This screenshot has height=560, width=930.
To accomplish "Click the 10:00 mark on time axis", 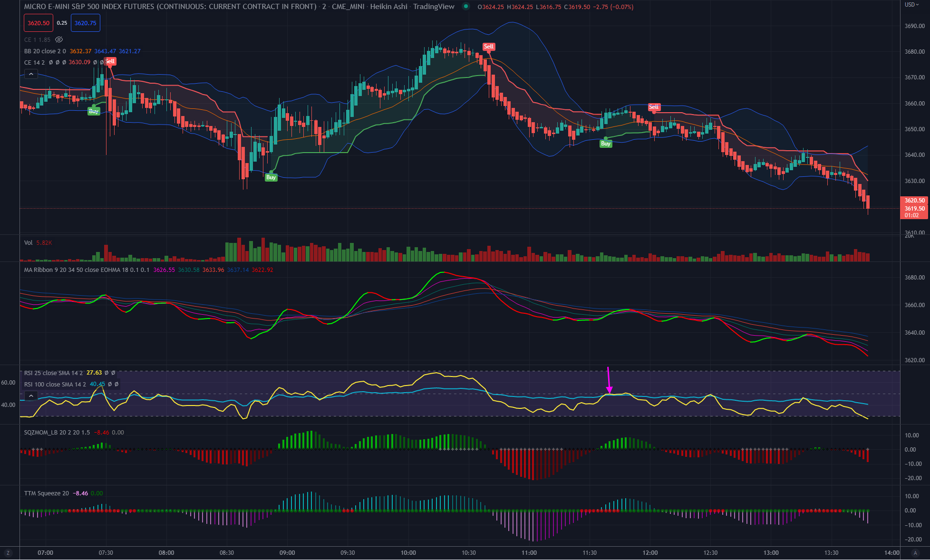I will click(x=408, y=552).
